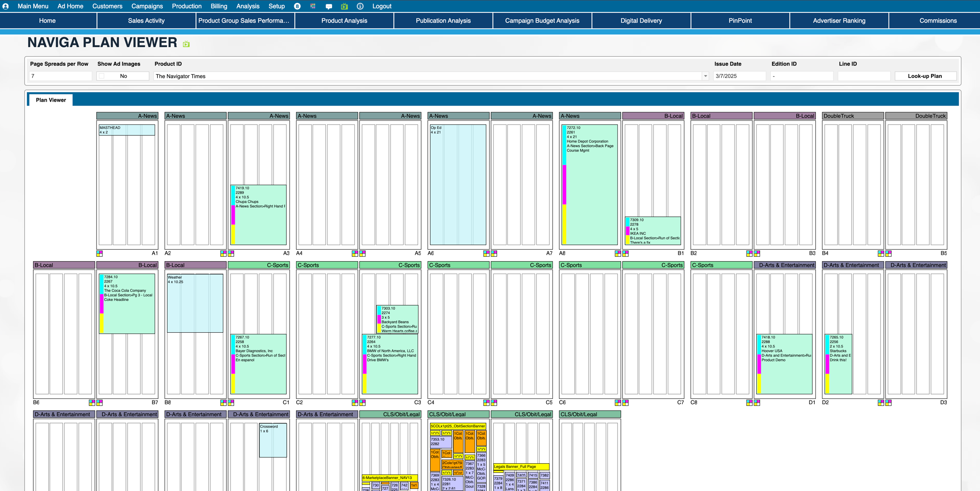
Task: Open the notifications badge showing 8
Action: coord(297,6)
